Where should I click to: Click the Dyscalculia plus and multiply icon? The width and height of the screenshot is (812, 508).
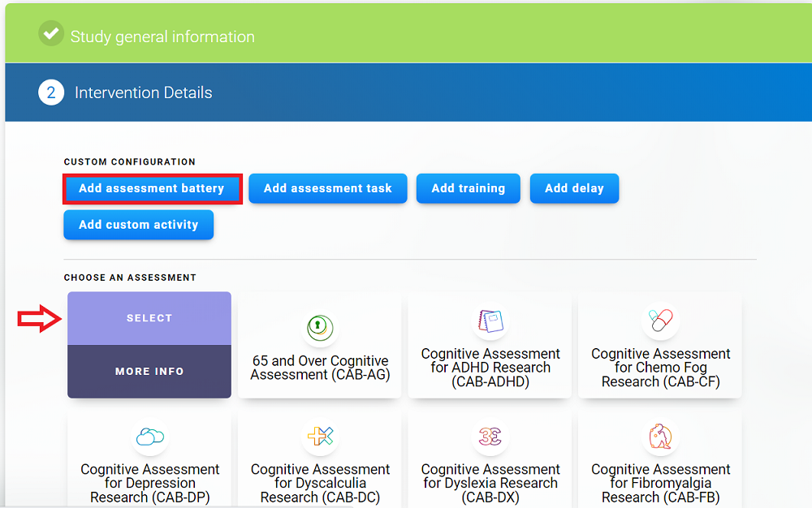coord(320,437)
